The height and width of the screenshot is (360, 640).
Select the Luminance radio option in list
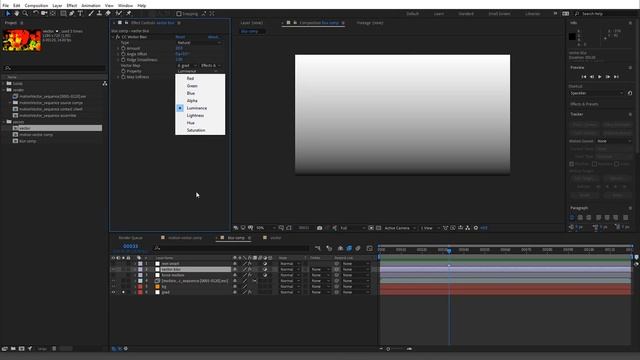[x=180, y=108]
